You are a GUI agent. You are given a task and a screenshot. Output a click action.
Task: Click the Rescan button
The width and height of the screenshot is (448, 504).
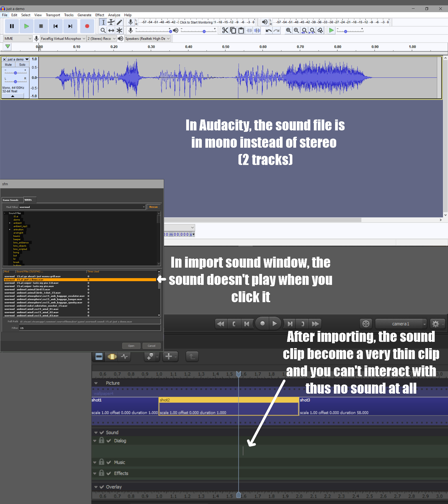153,207
